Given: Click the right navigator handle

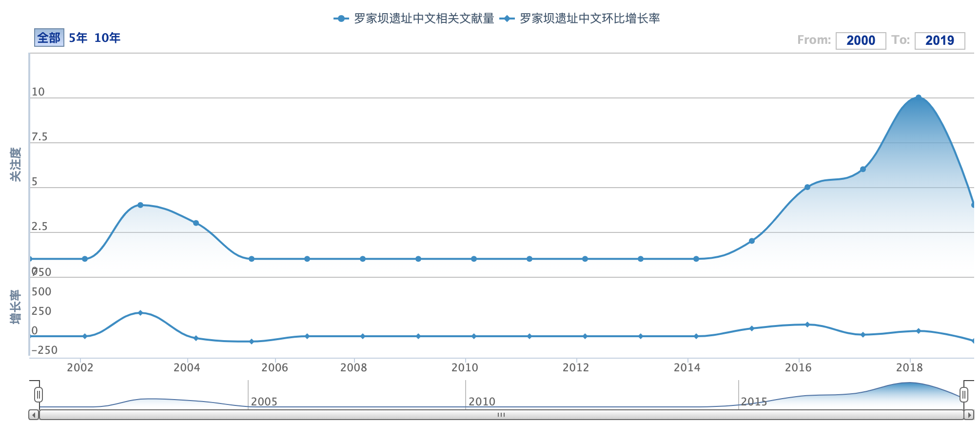Looking at the screenshot, I should (x=963, y=394).
